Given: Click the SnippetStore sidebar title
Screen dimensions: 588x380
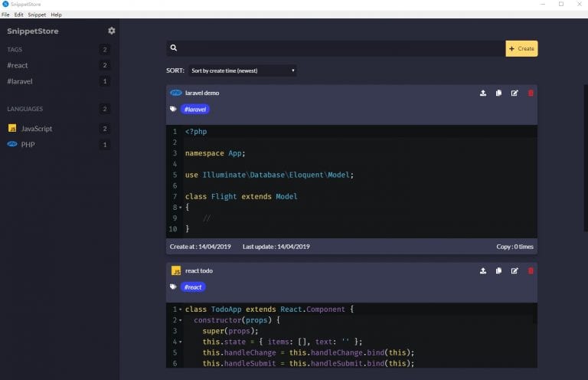Looking at the screenshot, I should click(x=33, y=31).
